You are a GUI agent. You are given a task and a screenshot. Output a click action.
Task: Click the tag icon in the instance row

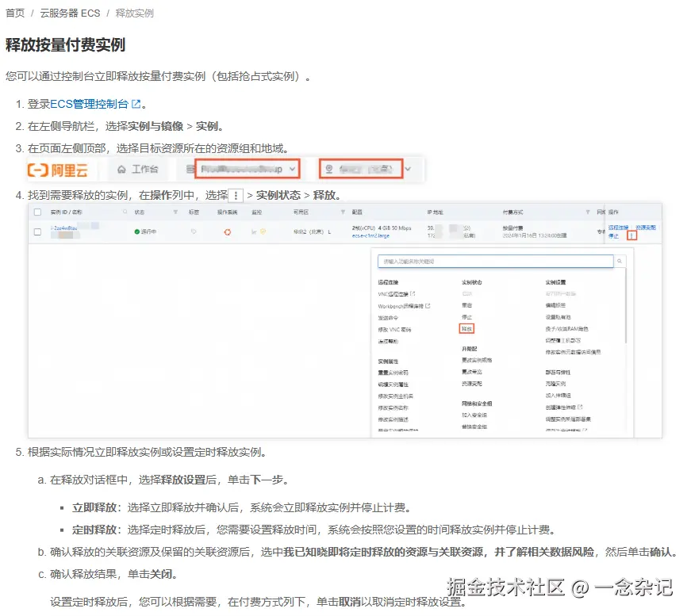coord(193,231)
